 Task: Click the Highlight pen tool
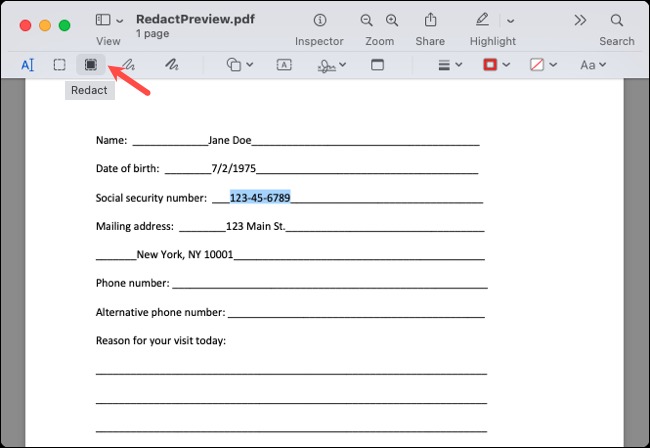tap(482, 19)
